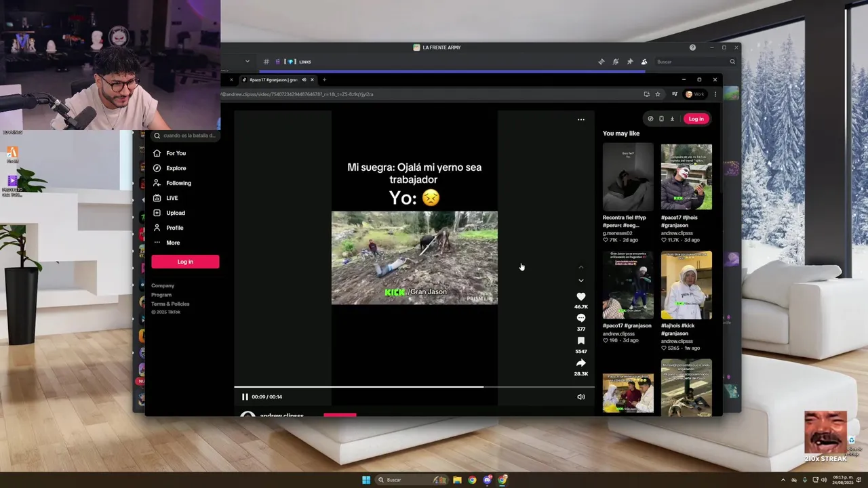Open Company footer link

pos(163,285)
